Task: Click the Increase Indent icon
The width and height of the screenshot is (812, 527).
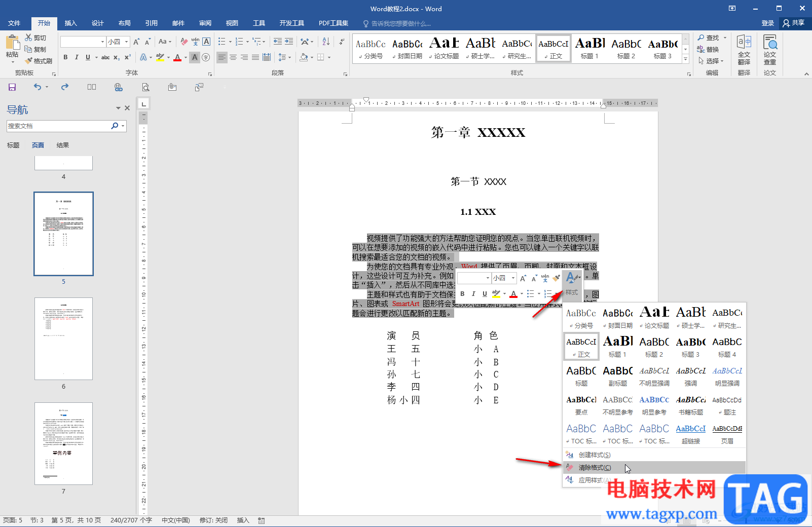Action: [289, 42]
